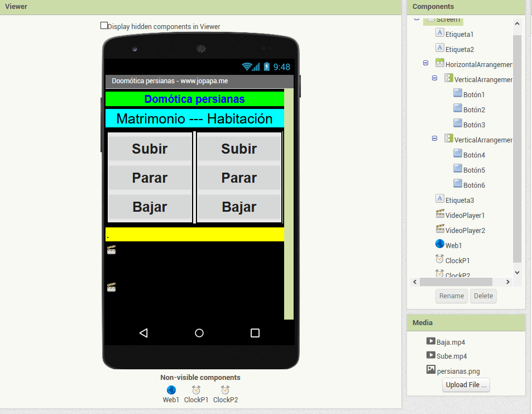This screenshot has height=414, width=532.
Task: Enable Display hidden components in Viewer
Action: 104,26
